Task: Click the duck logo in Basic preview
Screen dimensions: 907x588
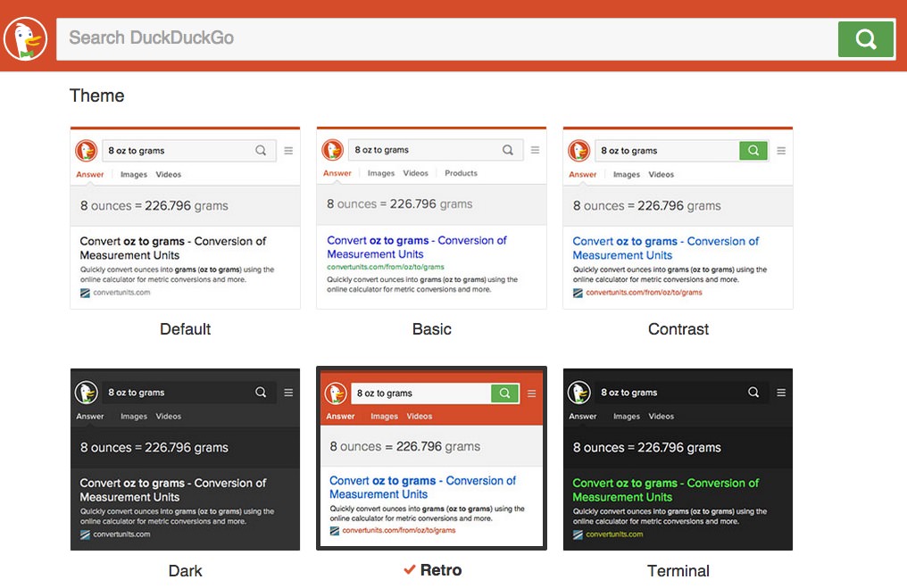Action: (333, 150)
